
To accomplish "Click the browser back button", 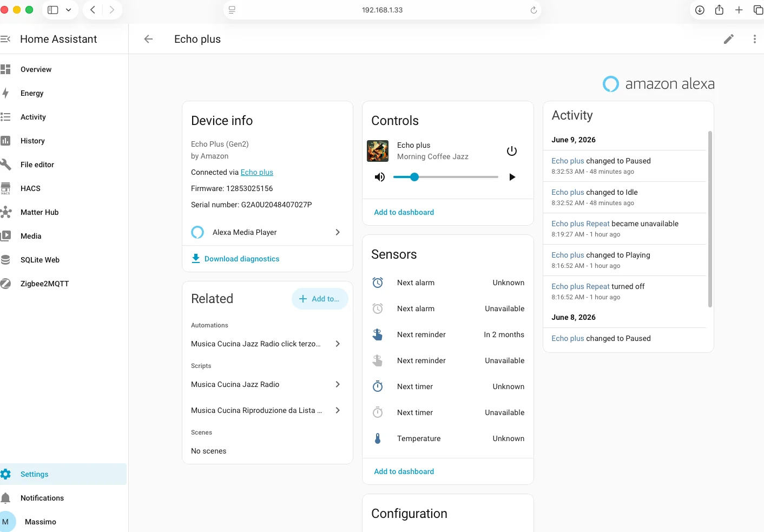I will point(93,10).
